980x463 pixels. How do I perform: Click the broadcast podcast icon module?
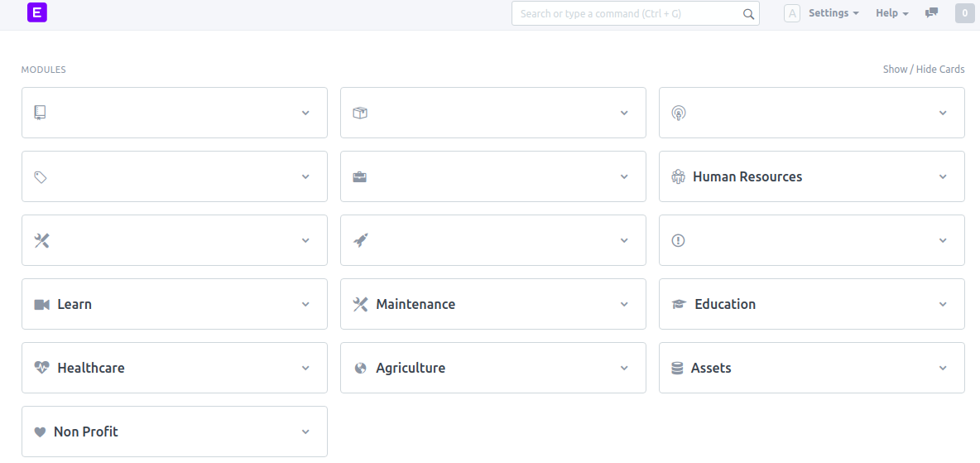(x=812, y=113)
